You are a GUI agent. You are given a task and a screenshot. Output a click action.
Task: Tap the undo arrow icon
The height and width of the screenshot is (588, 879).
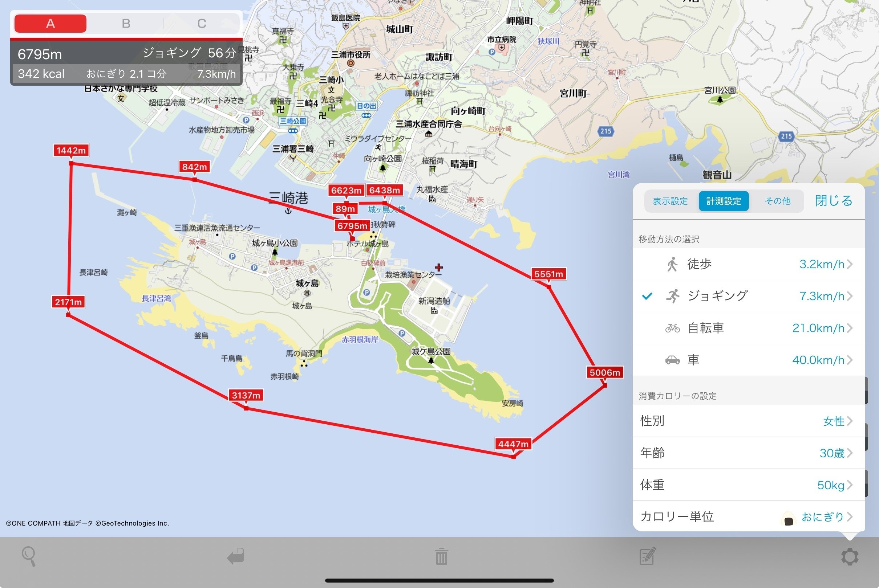[x=236, y=556]
